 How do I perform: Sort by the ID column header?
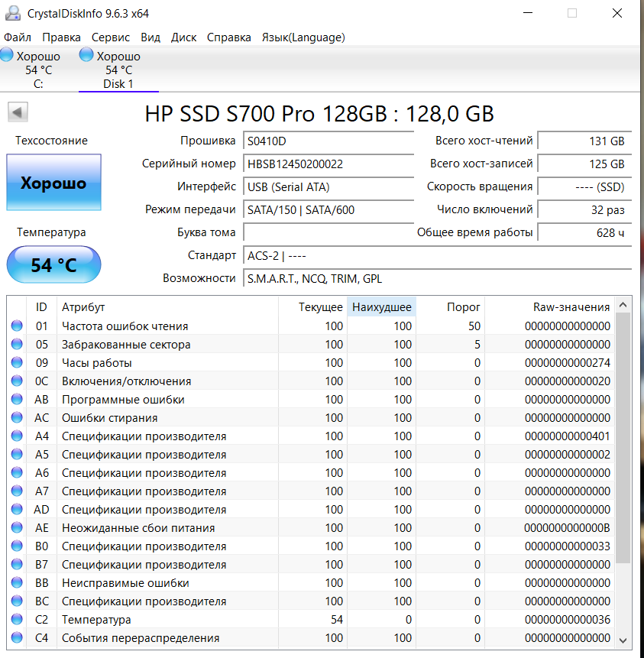pyautogui.click(x=41, y=307)
